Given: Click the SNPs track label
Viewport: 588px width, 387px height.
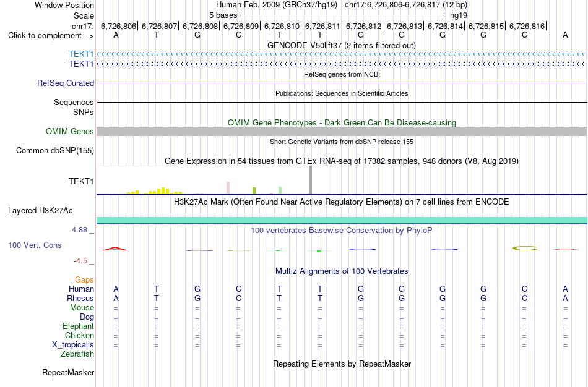Looking at the screenshot, I should (84, 112).
